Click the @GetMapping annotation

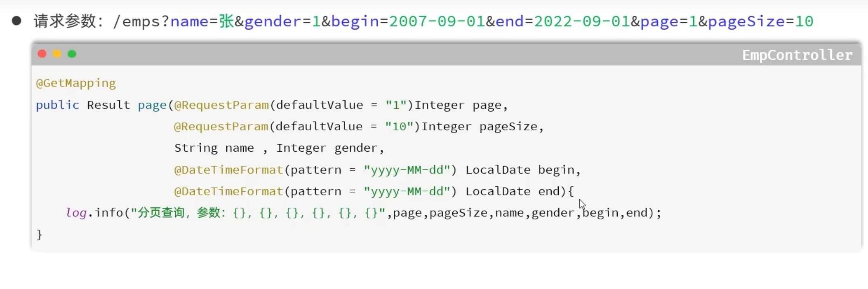[76, 83]
